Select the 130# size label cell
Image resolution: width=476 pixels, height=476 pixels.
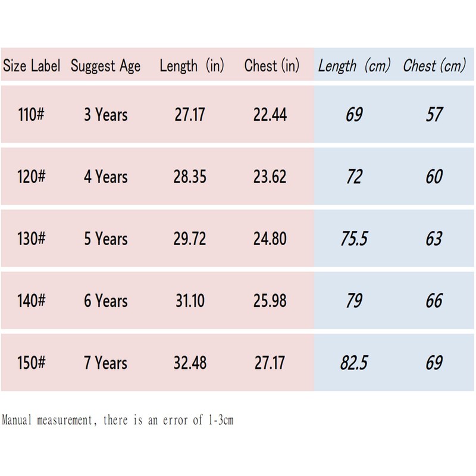pos(32,239)
